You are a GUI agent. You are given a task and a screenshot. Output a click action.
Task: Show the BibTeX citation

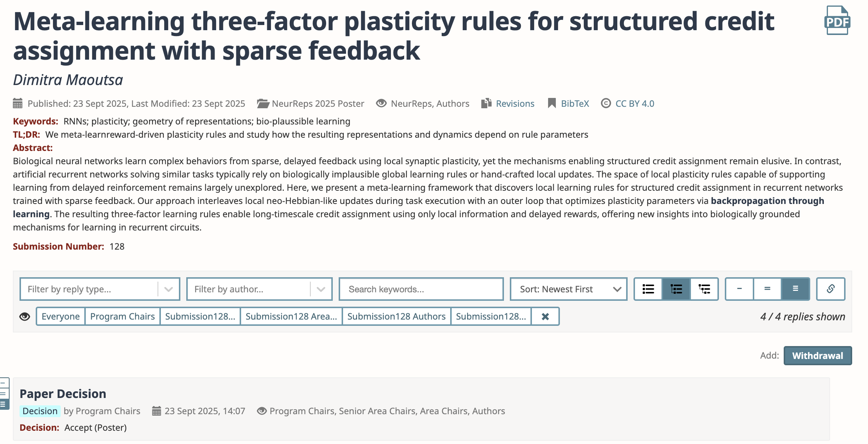point(575,103)
